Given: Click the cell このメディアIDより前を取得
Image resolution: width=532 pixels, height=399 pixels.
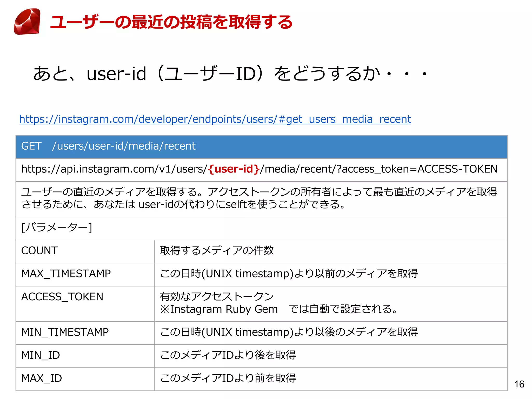Looking at the screenshot, I should tap(331, 379).
